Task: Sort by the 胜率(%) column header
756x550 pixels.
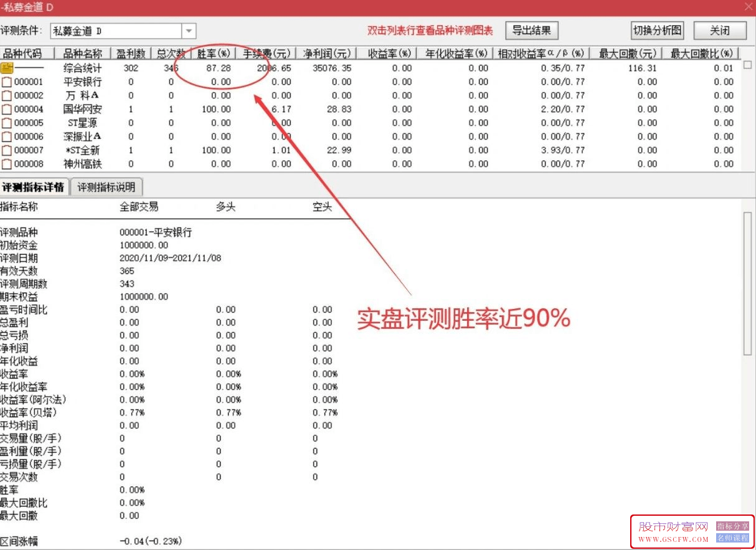Action: click(x=214, y=53)
